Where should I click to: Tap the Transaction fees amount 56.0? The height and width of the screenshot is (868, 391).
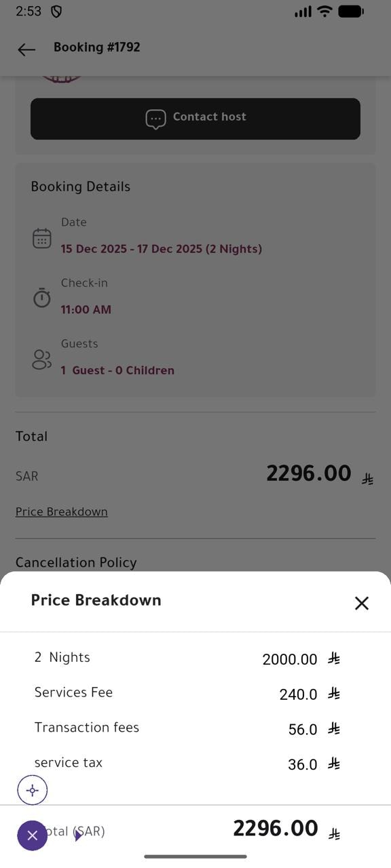pos(303,729)
